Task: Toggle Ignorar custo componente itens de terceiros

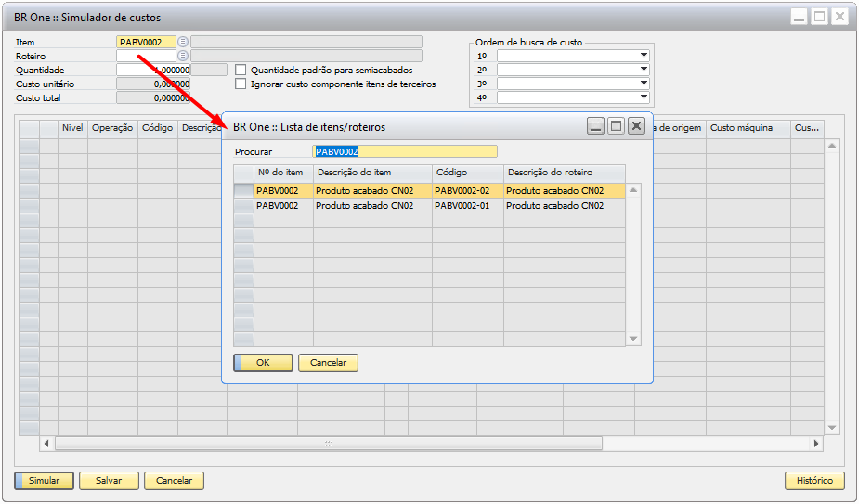Action: 241,84
